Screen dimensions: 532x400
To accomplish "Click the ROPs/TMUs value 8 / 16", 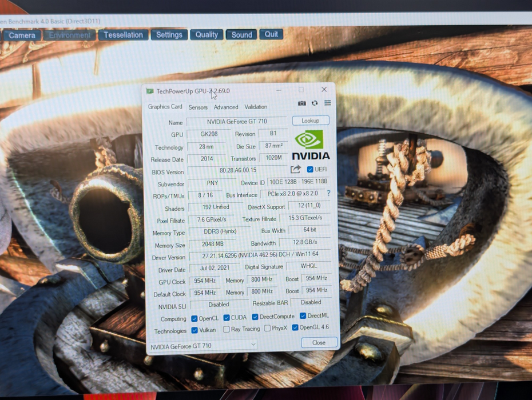I will (x=205, y=195).
